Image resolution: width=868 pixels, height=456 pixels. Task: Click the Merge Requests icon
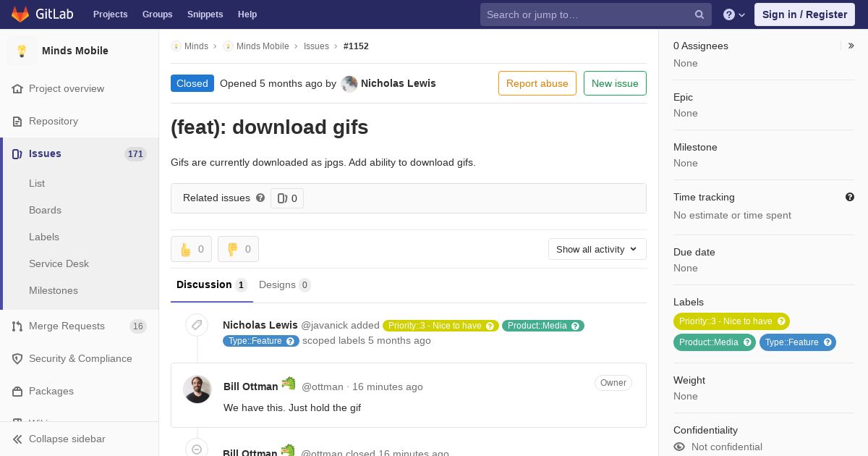17,326
